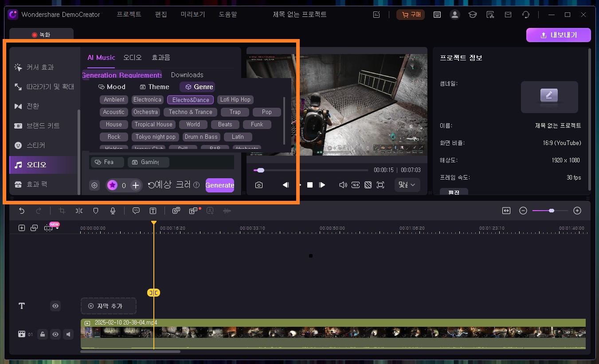
Task: Add a new track with plus icon
Action: pos(22,228)
